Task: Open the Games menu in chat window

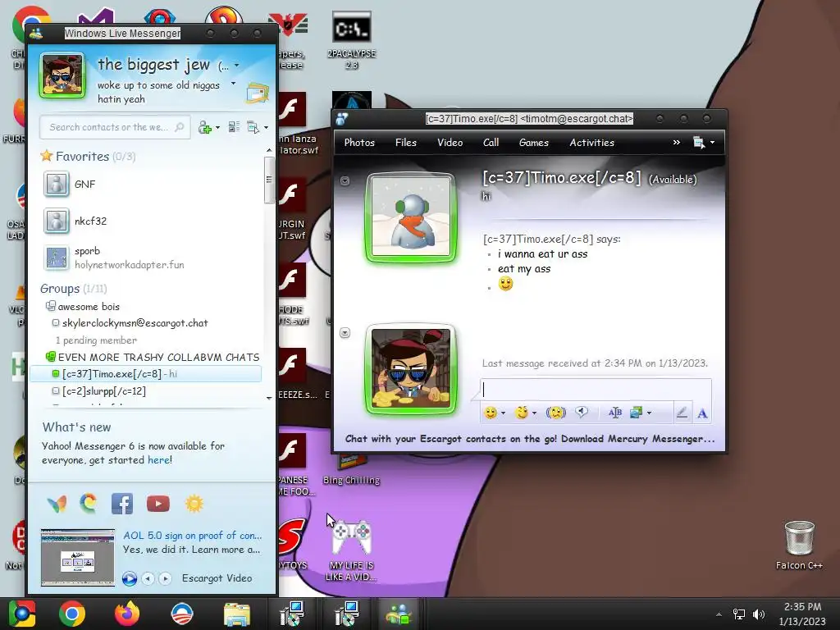Action: pyautogui.click(x=533, y=143)
